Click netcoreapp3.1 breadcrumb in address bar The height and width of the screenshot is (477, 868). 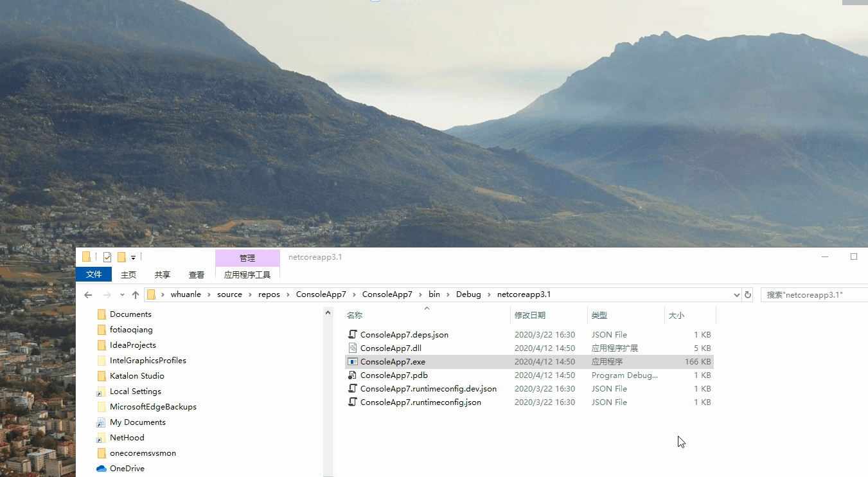coord(524,294)
